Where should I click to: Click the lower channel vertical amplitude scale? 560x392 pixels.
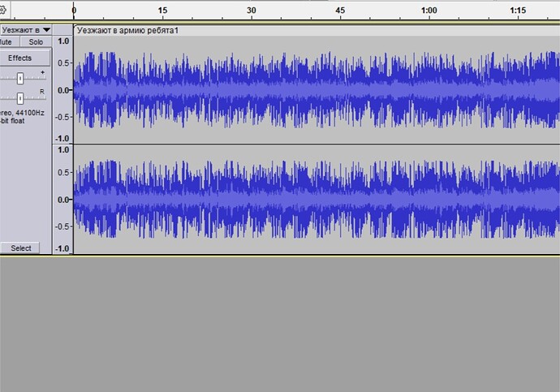(x=62, y=199)
